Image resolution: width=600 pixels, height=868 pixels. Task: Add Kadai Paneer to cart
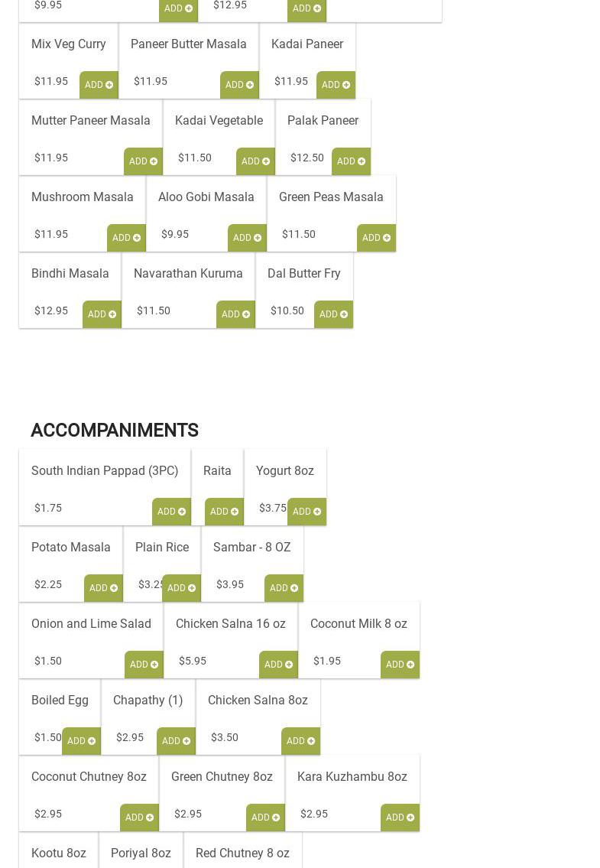tap(336, 85)
